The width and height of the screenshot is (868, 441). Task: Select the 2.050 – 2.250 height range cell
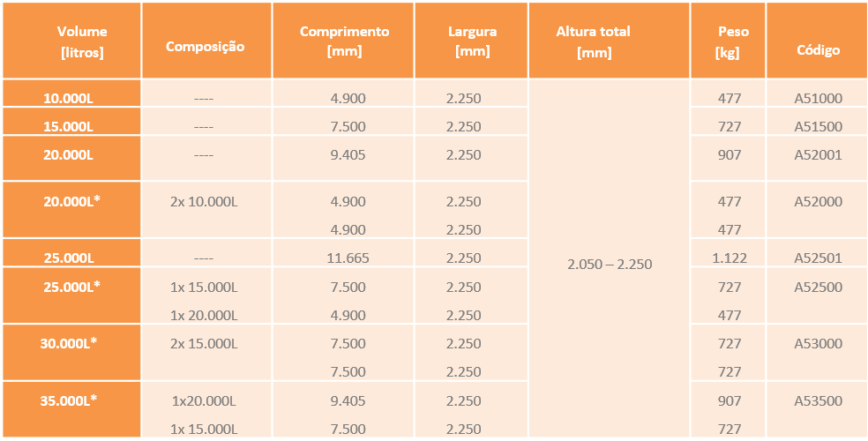(x=610, y=264)
